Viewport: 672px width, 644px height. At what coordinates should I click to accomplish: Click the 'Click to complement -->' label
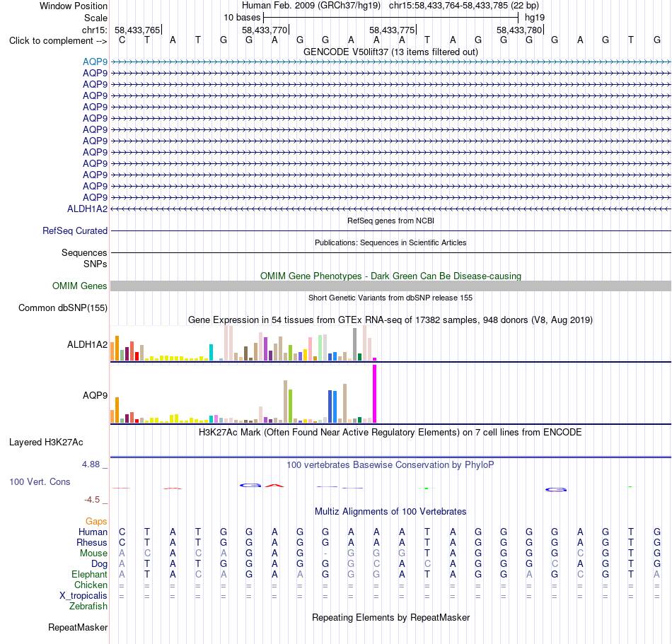click(x=58, y=41)
